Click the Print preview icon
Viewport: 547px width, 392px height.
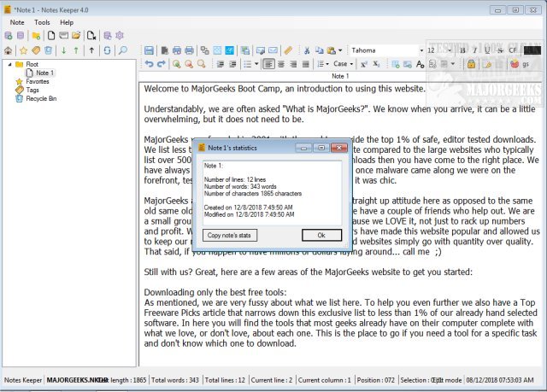pos(177,50)
